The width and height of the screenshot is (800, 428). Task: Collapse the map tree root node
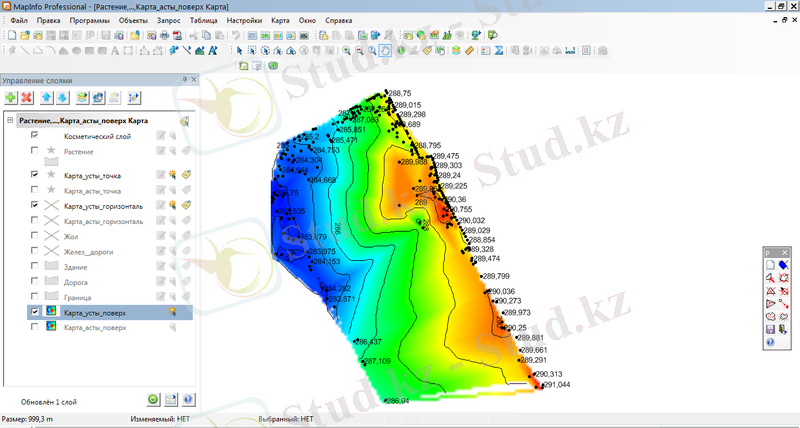pyautogui.click(x=10, y=120)
